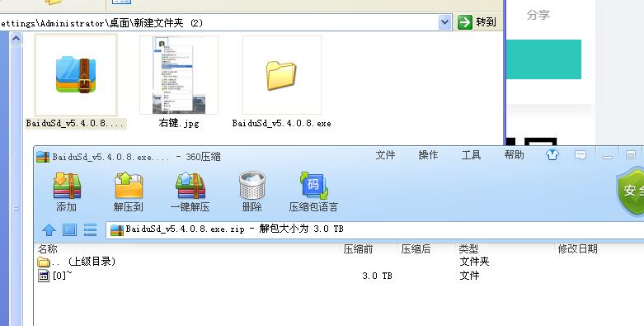The height and width of the screenshot is (326, 644).
Task: Click the green 安全 security shield
Action: pyautogui.click(x=631, y=191)
